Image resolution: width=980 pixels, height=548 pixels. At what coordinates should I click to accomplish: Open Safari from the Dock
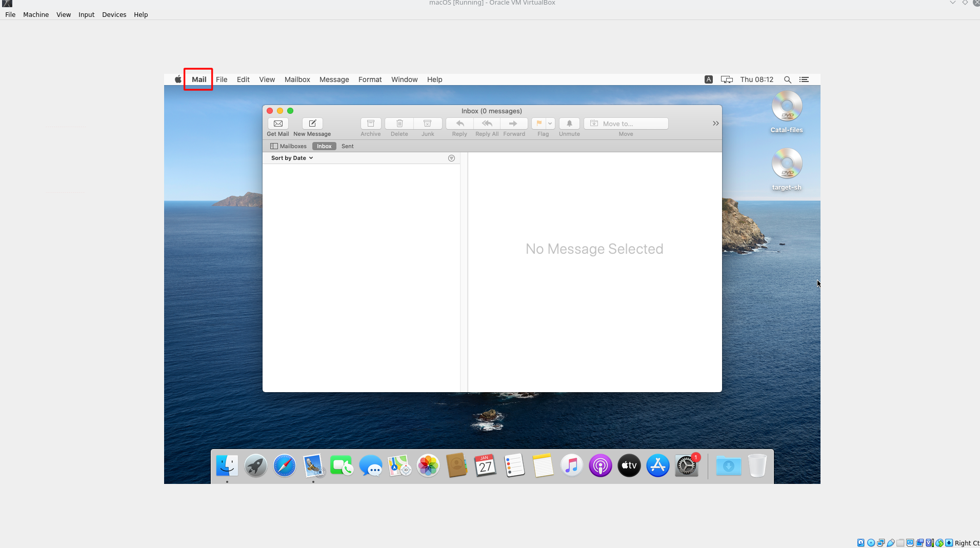click(284, 466)
